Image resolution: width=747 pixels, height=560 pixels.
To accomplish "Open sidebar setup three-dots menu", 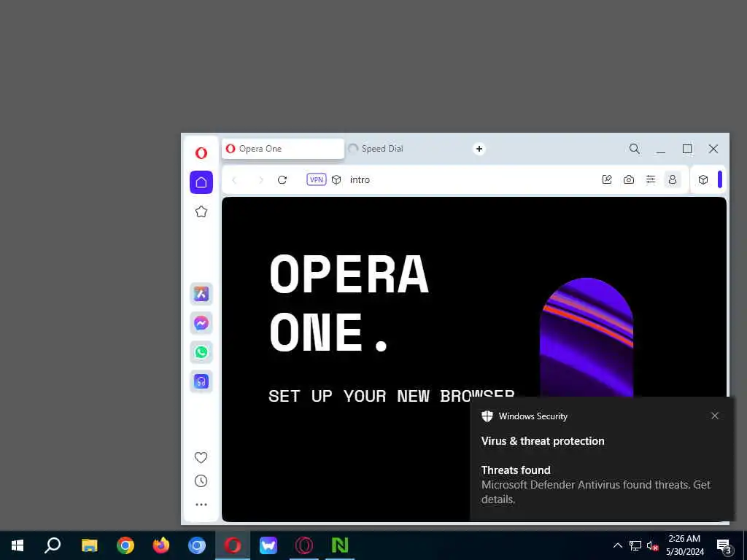I will (x=201, y=505).
